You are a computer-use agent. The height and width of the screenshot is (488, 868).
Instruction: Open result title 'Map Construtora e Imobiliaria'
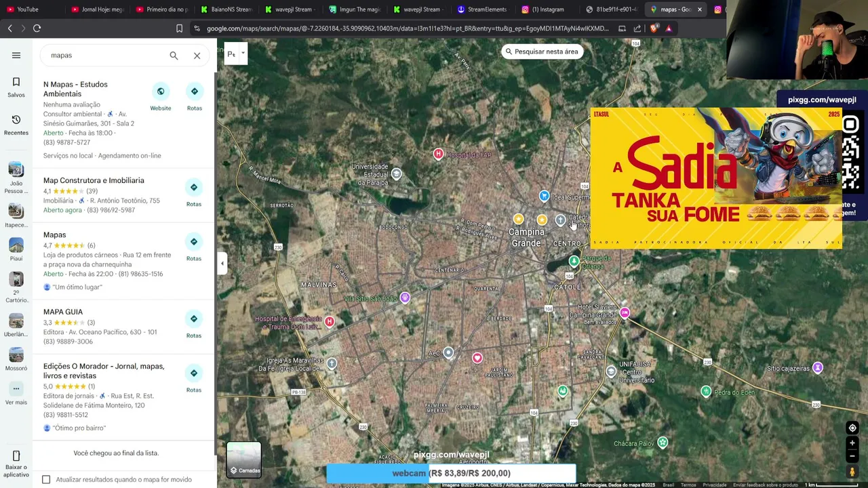tap(94, 180)
